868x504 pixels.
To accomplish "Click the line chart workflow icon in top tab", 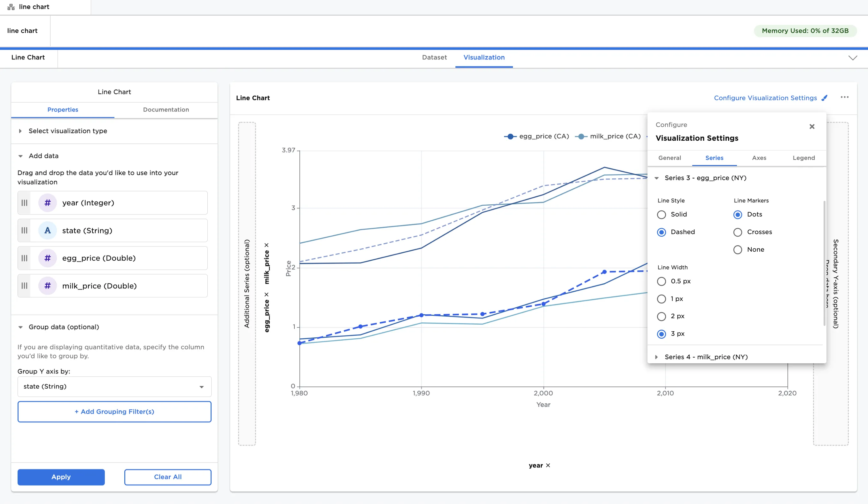I will [x=11, y=7].
